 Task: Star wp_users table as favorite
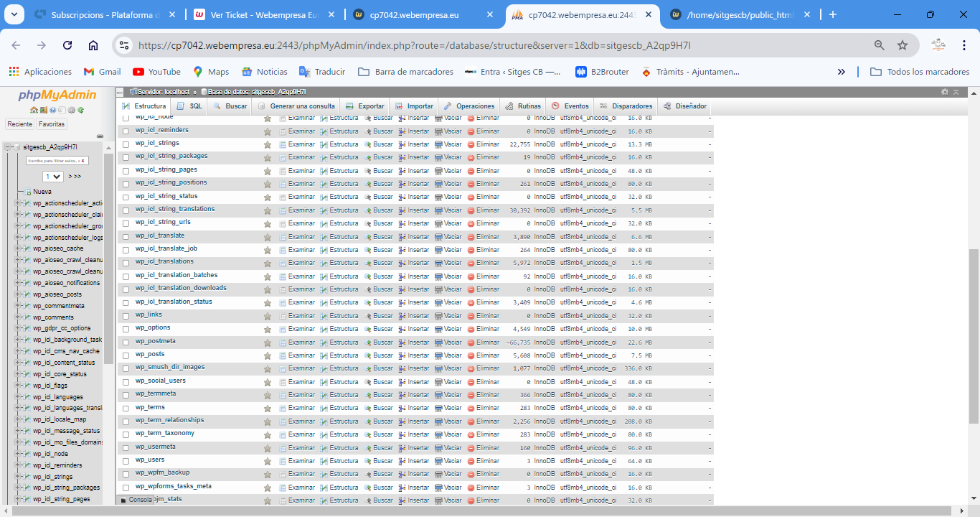[x=267, y=461]
